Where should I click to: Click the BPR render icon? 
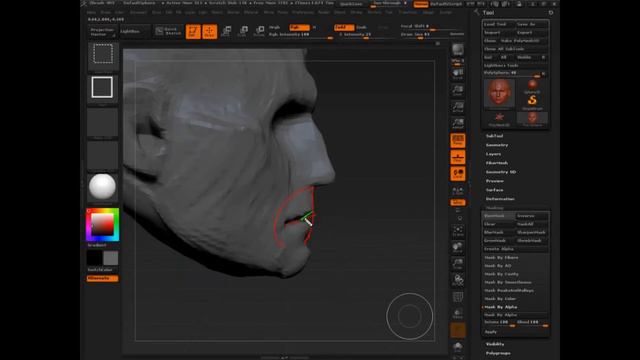(x=458, y=50)
